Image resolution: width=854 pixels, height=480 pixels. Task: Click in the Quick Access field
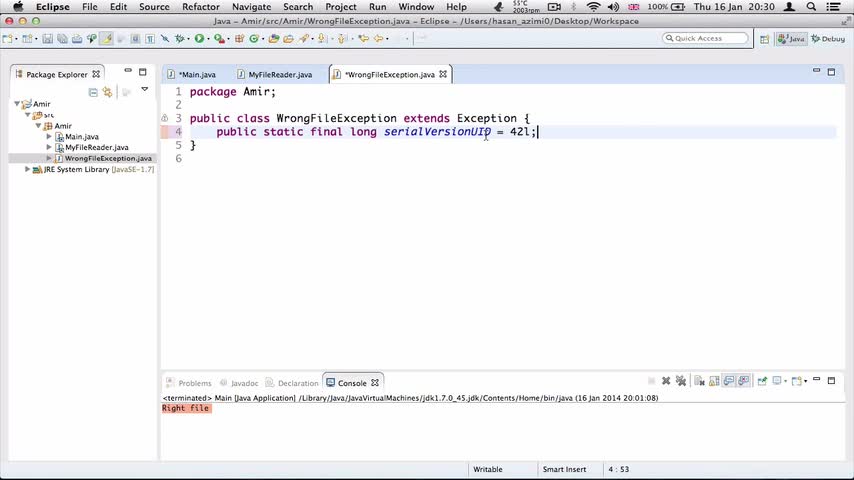pos(705,38)
